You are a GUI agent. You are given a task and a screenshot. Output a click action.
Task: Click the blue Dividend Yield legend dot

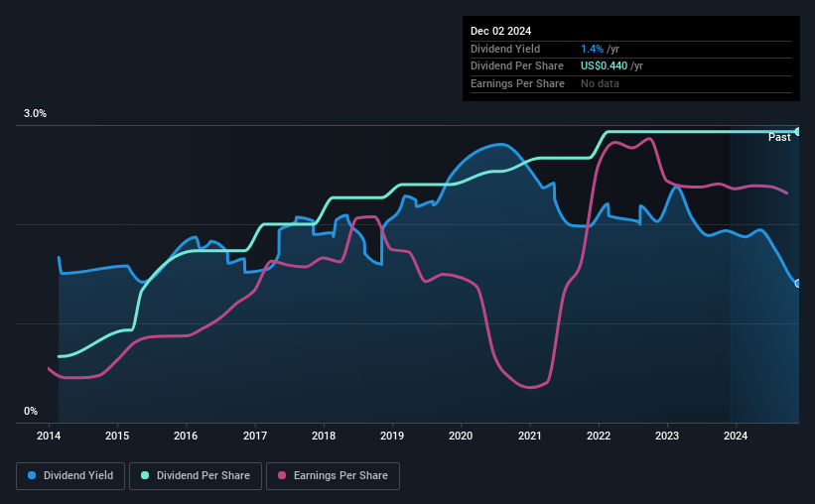click(x=32, y=475)
